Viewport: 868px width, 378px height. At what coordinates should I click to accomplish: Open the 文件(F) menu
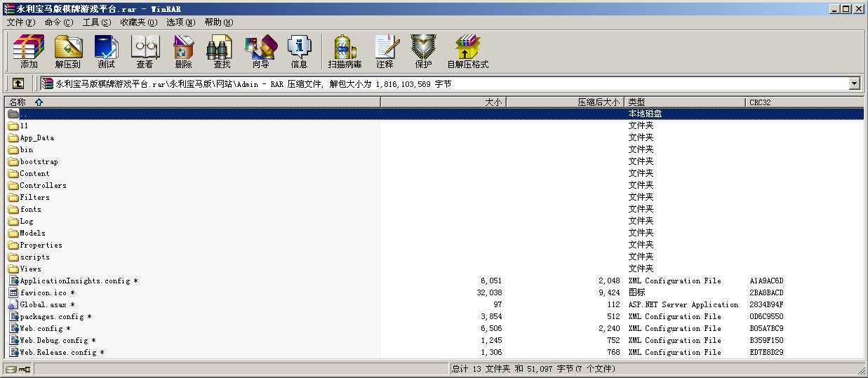click(x=21, y=22)
